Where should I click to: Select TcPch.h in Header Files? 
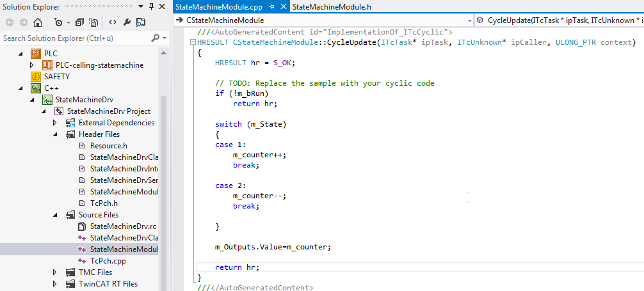(104, 203)
